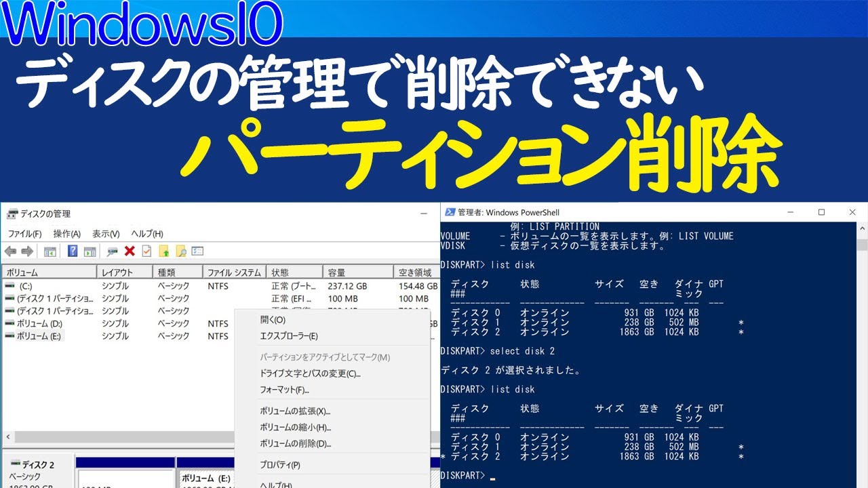This screenshot has width=868, height=488.
Task: Click the PowerShell icon in its title bar
Action: click(449, 212)
